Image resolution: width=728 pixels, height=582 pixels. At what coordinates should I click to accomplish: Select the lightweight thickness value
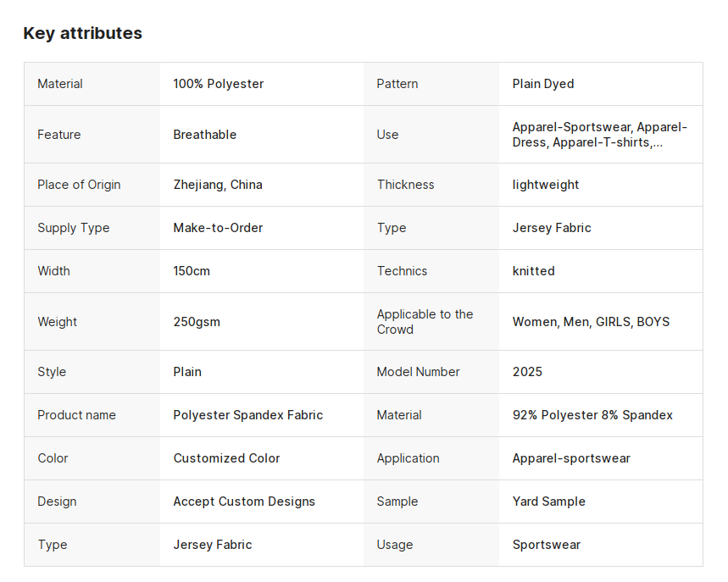point(546,185)
